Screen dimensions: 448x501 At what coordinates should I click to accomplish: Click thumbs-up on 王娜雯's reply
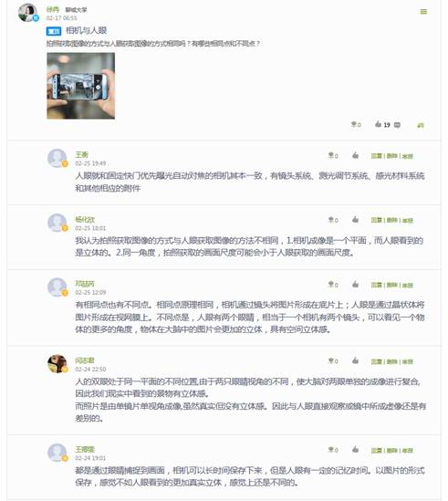(355, 450)
